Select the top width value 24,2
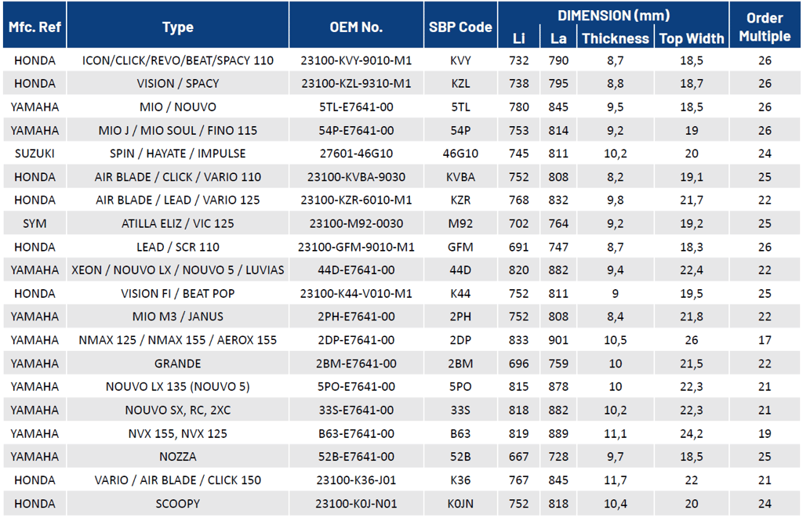803x532 pixels. 692,434
